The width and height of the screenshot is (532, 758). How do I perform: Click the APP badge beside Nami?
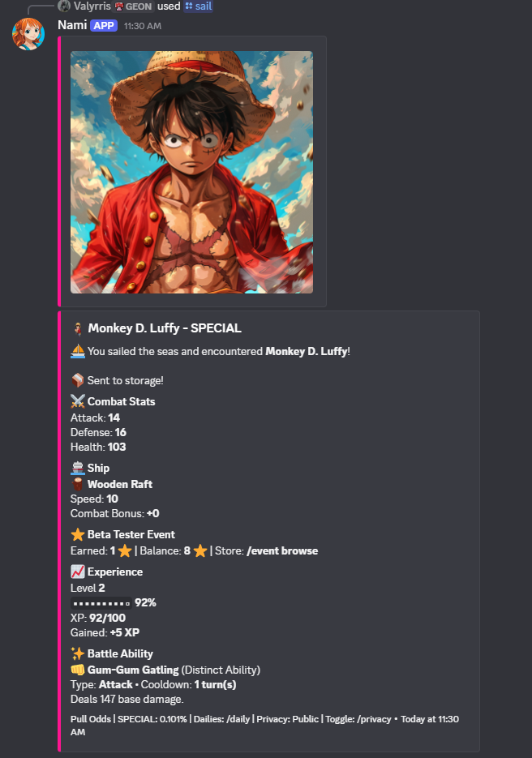[x=104, y=26]
